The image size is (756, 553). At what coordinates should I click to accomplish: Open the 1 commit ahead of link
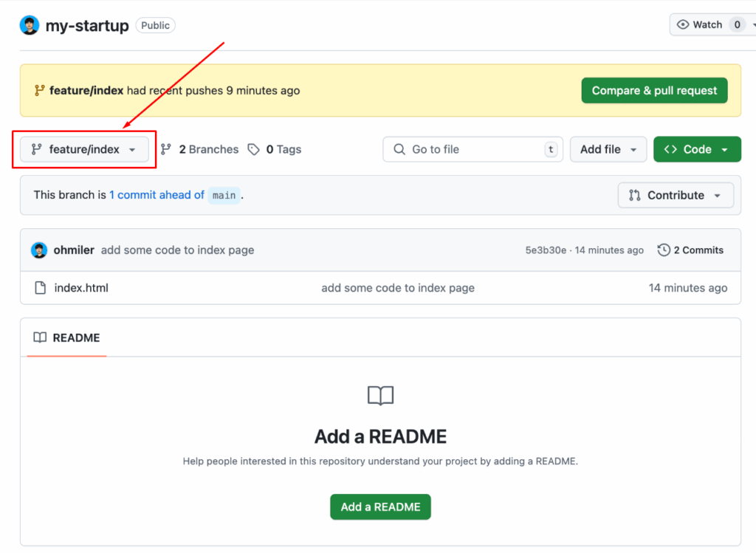coord(157,196)
